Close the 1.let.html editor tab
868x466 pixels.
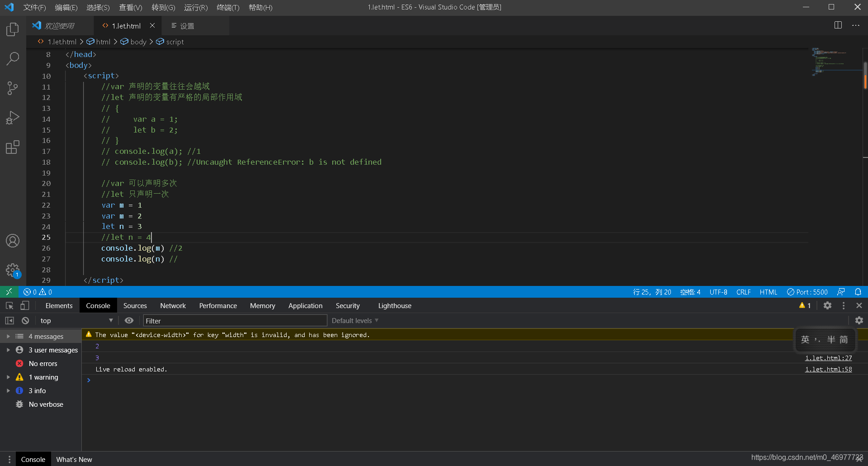coord(152,26)
